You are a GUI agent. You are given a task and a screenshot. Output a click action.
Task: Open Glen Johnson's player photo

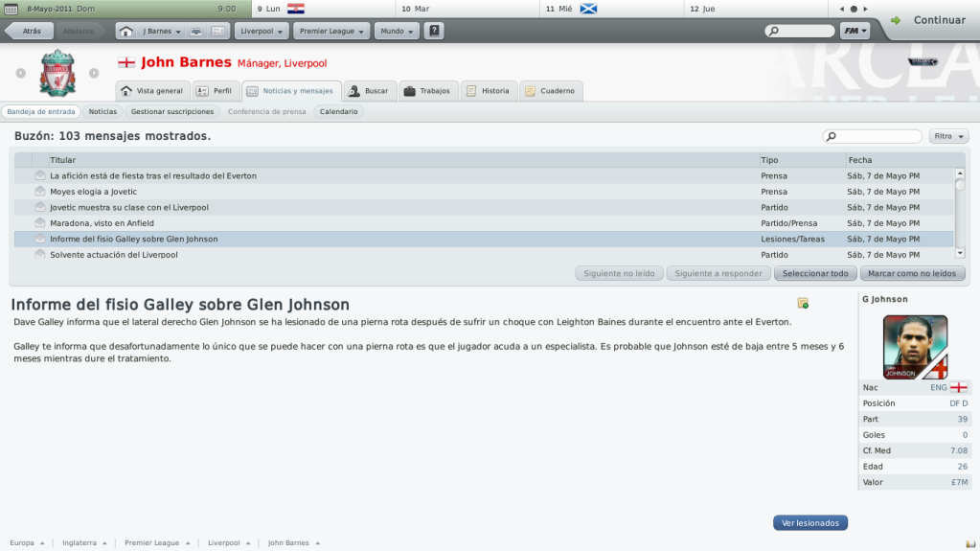coord(915,347)
